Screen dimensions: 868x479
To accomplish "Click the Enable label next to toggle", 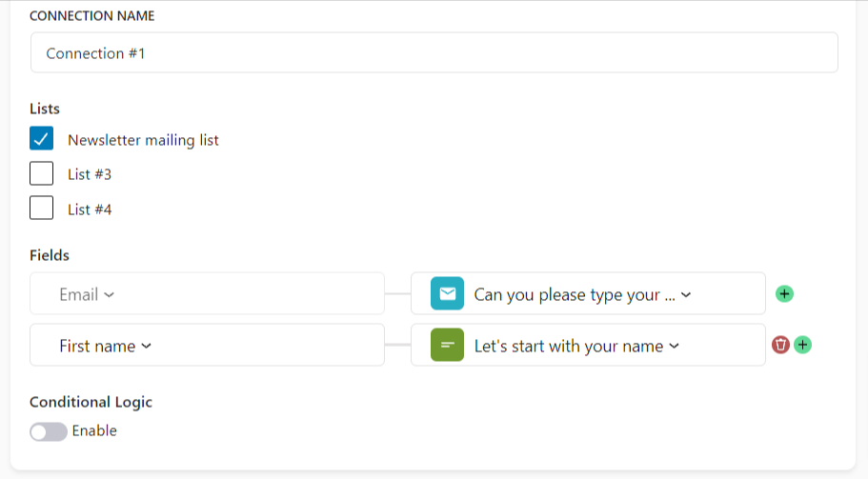I will (x=94, y=430).
